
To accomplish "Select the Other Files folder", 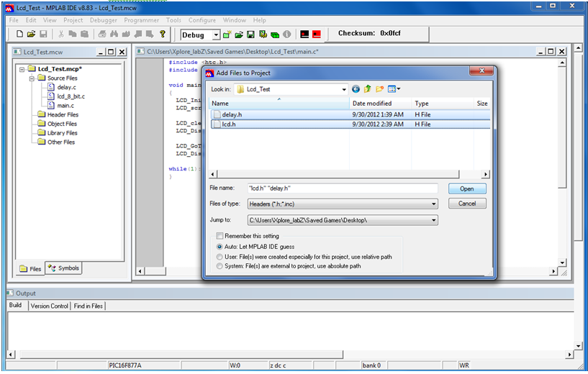I will tap(61, 142).
